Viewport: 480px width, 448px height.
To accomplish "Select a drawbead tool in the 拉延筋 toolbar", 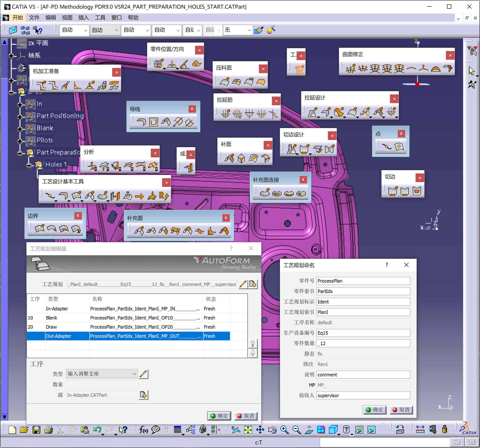I will click(x=226, y=114).
